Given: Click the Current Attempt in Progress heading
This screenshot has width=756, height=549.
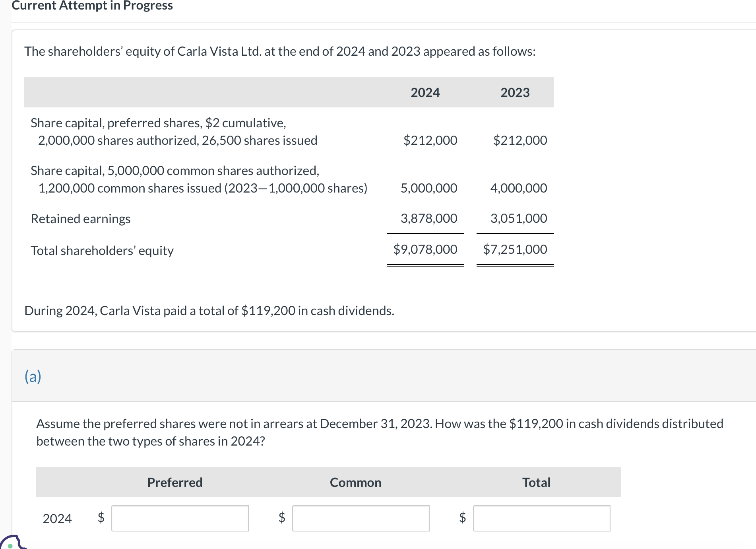Looking at the screenshot, I should [93, 6].
